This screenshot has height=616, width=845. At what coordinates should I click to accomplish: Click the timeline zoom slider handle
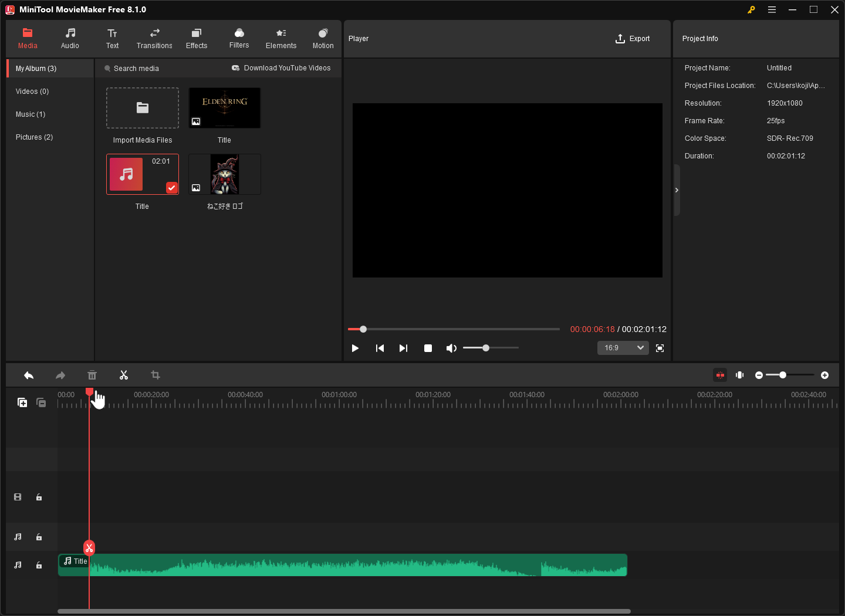click(x=783, y=375)
